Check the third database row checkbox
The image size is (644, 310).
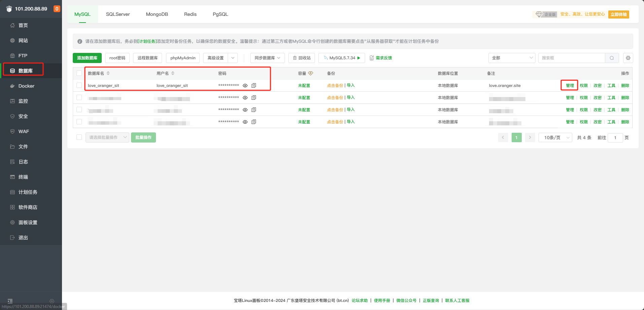tap(79, 110)
